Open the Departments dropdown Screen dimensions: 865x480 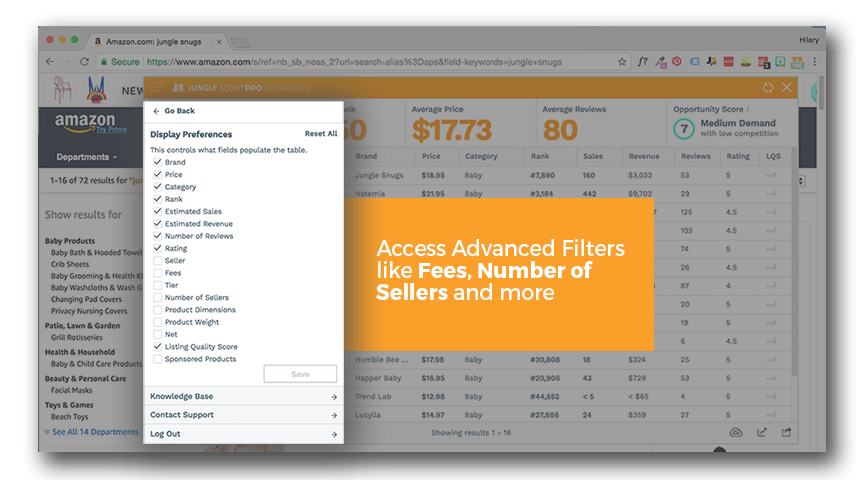87,157
